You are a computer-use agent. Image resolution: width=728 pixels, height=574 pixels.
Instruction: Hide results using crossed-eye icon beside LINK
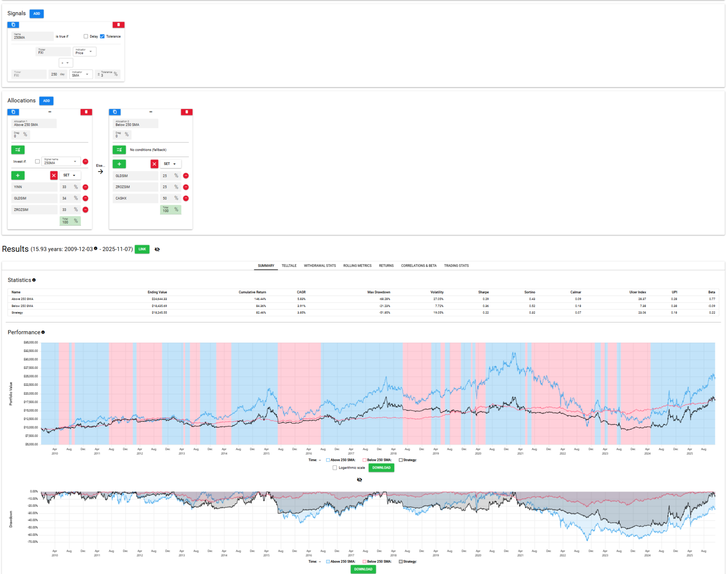click(x=157, y=249)
